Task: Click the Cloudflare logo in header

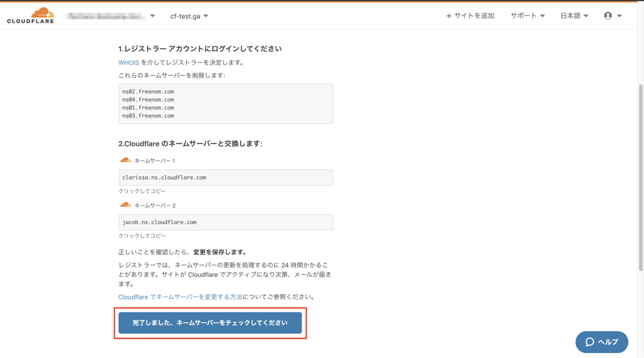Action: pos(30,16)
